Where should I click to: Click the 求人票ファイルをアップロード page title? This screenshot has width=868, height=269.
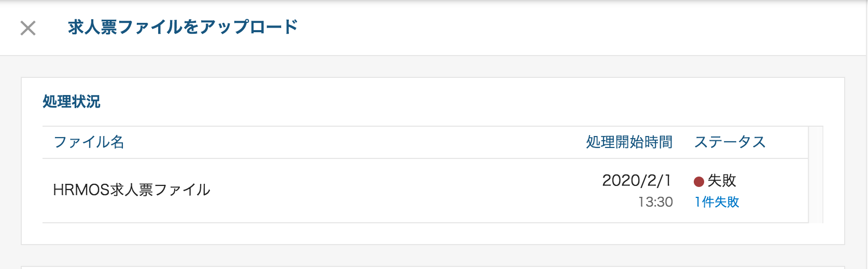click(x=183, y=27)
